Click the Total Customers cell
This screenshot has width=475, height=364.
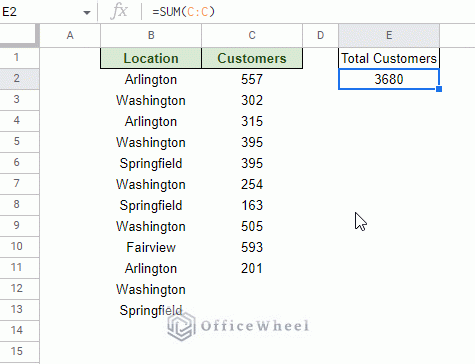389,58
